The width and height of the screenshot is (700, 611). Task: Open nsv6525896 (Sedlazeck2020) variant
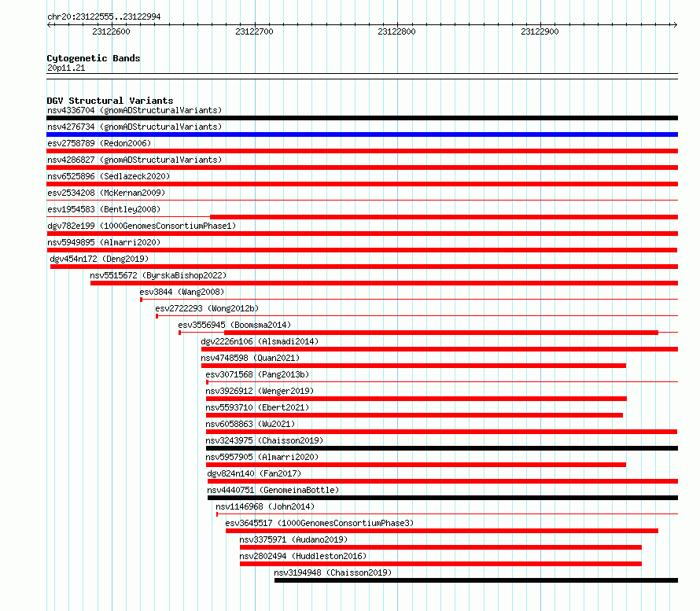click(109, 176)
